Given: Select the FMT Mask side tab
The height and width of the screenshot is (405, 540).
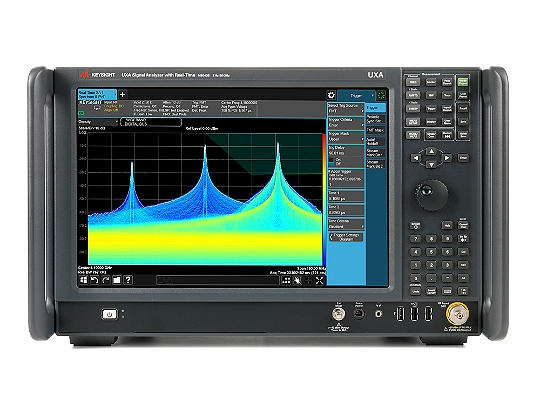Looking at the screenshot, I should [x=375, y=130].
